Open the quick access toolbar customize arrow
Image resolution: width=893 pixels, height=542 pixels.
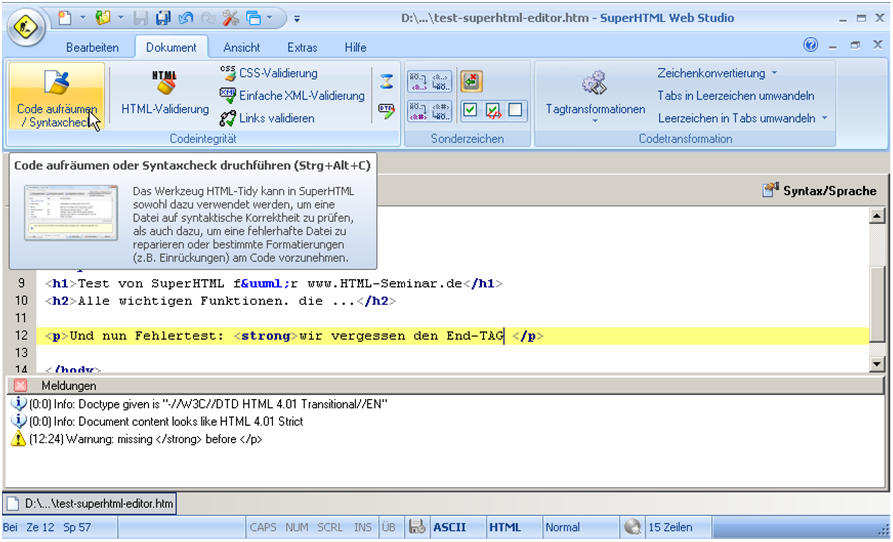point(297,19)
